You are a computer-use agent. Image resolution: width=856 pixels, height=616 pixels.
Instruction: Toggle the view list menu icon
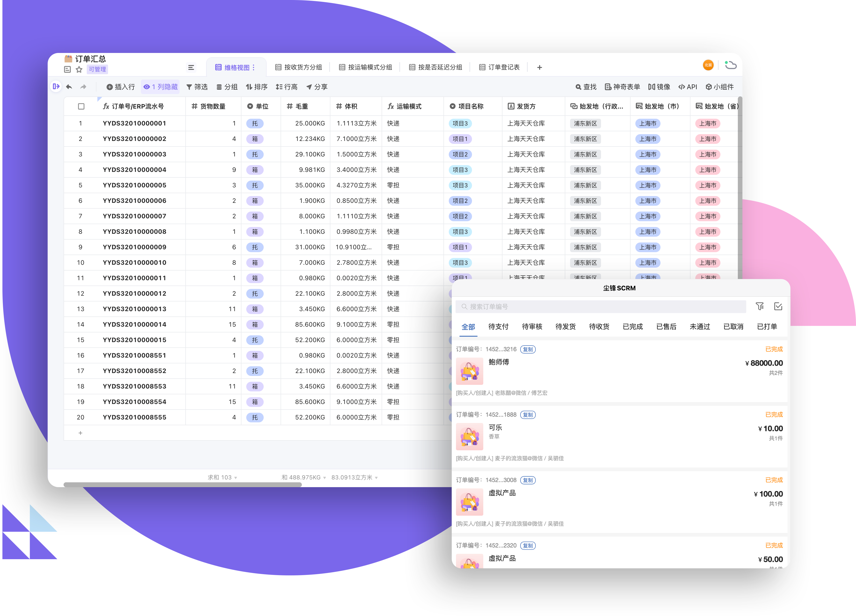[x=191, y=67]
